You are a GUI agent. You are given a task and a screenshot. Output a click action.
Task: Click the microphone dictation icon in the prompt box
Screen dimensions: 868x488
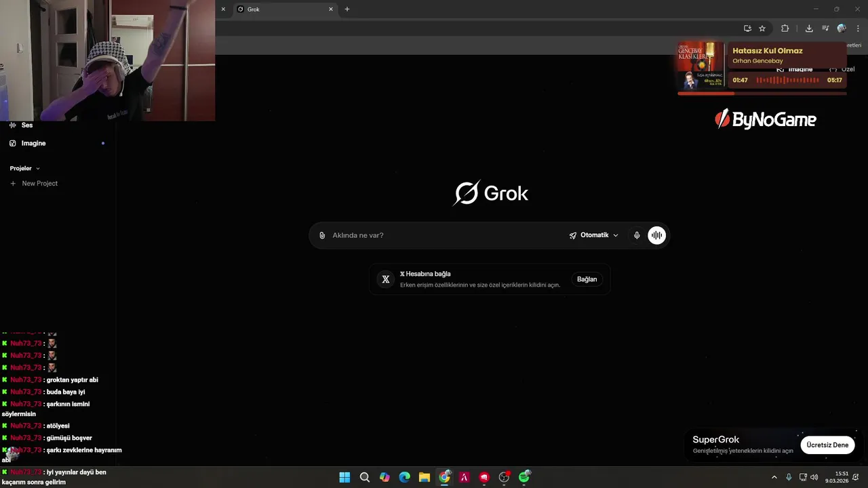click(x=637, y=235)
